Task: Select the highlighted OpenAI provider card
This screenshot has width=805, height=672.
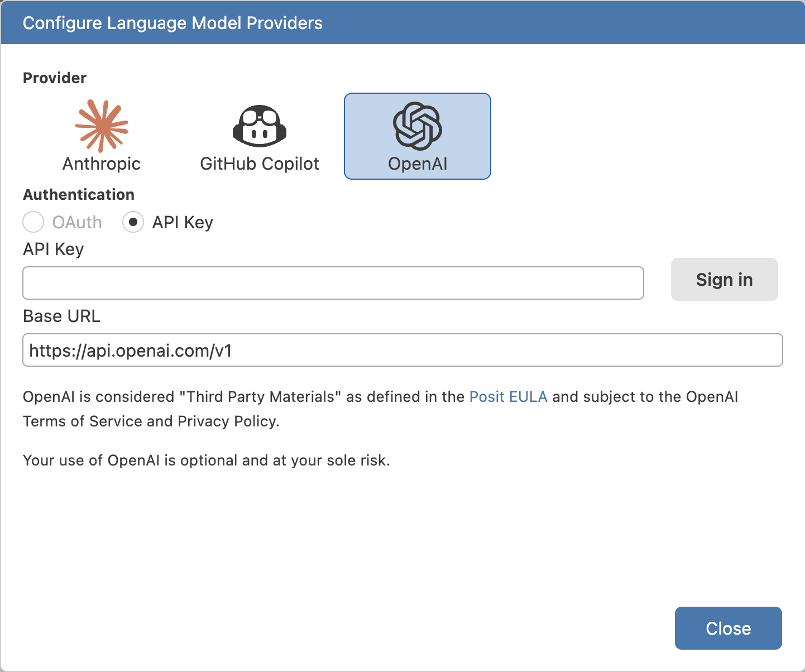Action: (417, 136)
